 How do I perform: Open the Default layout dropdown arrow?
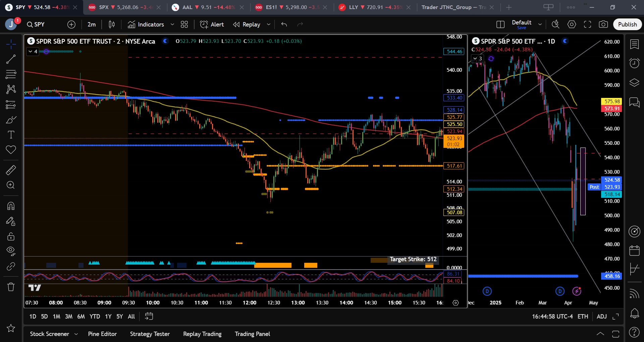(x=540, y=24)
